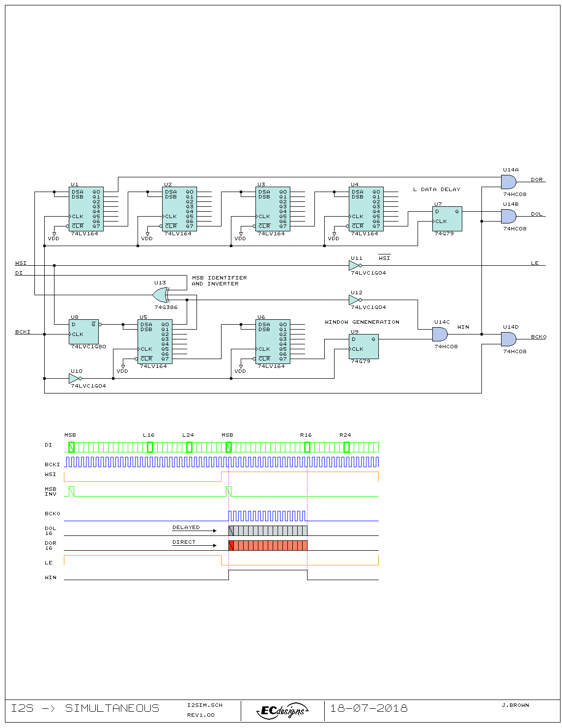This screenshot has width=562, height=728.
Task: Click the DELAYED arrow label
Action: 186,527
